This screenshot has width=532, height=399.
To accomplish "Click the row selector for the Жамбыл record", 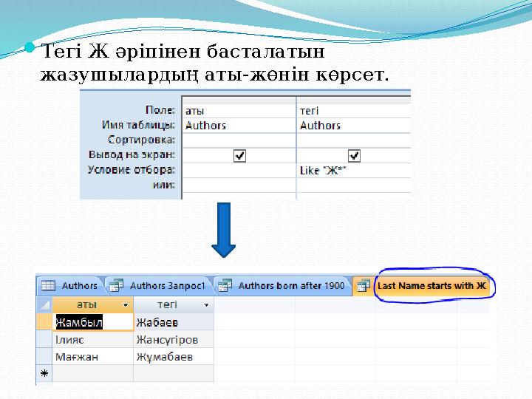I will (44, 322).
